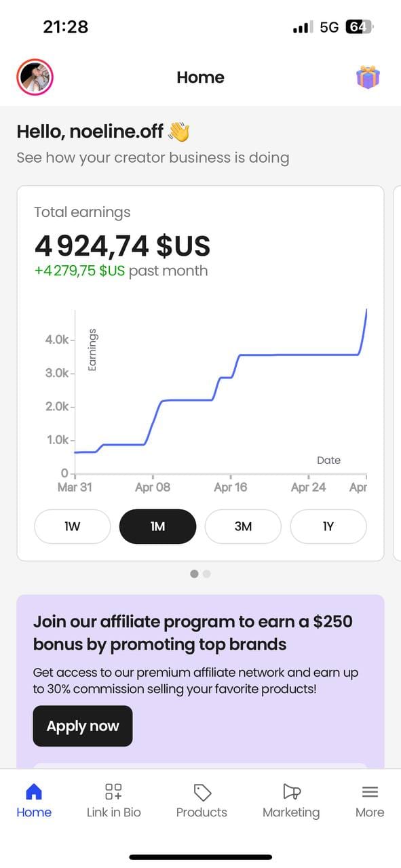Tap the 5G signal status indicator

point(329,27)
